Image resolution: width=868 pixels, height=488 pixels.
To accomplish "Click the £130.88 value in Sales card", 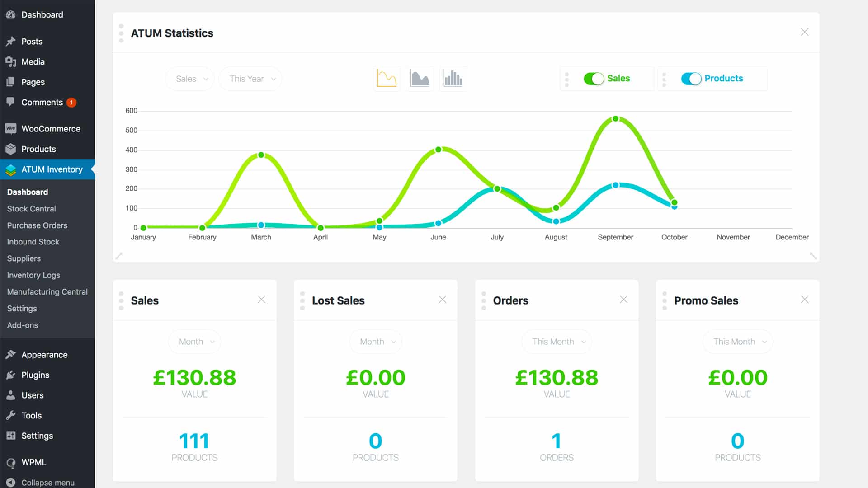I will pyautogui.click(x=194, y=378).
